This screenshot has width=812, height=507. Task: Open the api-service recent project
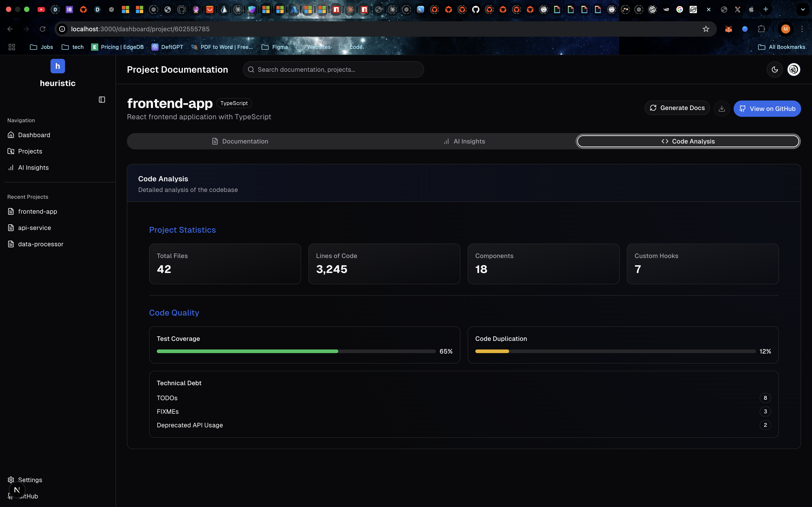tap(34, 228)
